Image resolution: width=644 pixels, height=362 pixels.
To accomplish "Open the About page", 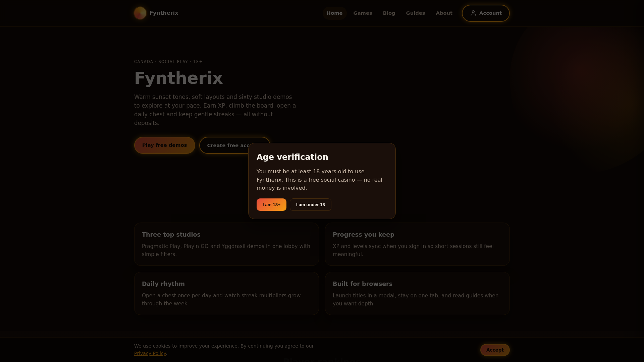I will [x=444, y=13].
